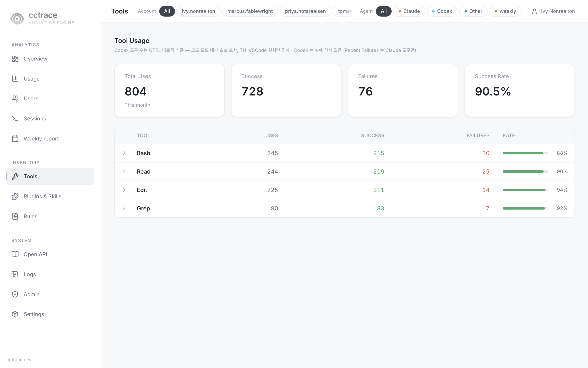Click the Ivy Nonrealton user name
Viewport: 588px width, 368px height.
tap(558, 11)
